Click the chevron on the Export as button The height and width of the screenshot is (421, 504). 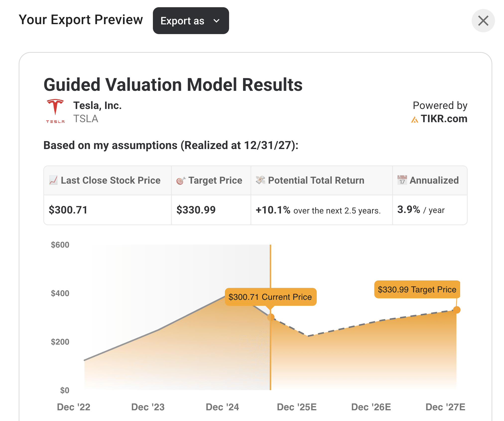216,21
